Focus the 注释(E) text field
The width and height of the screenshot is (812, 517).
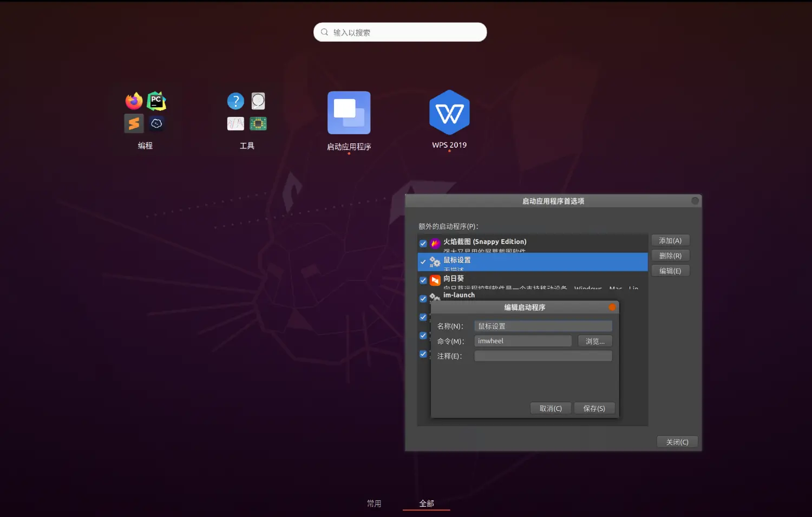pyautogui.click(x=543, y=356)
